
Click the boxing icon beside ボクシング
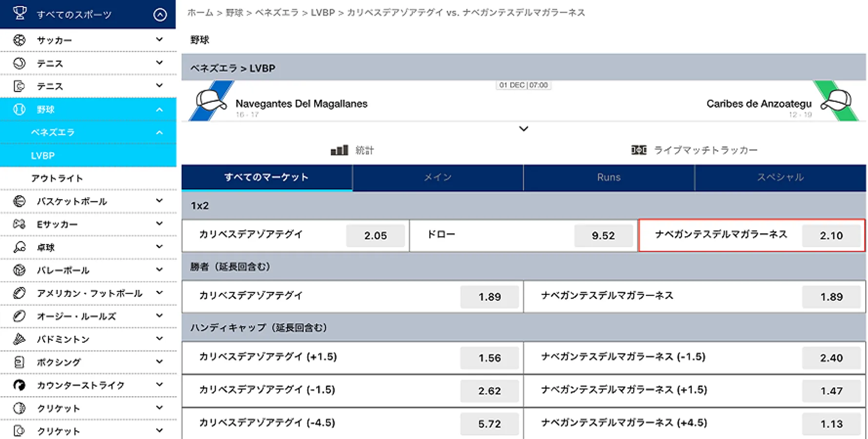click(x=20, y=362)
